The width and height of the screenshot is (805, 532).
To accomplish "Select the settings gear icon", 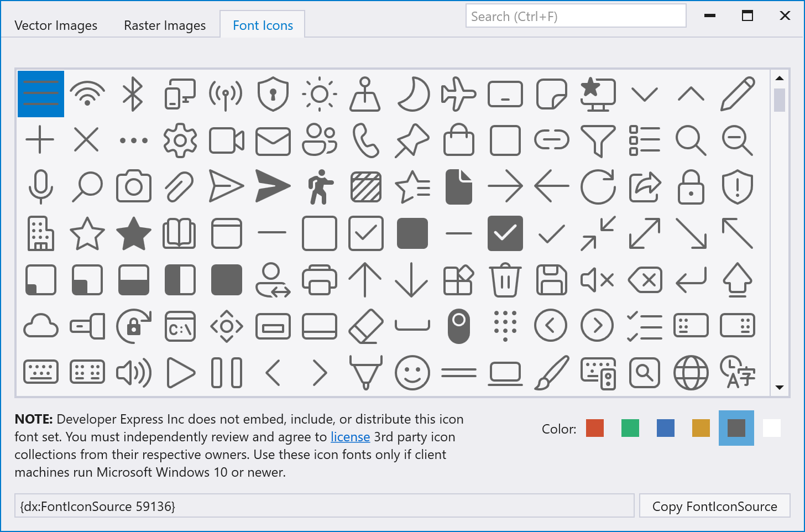I will tap(180, 140).
